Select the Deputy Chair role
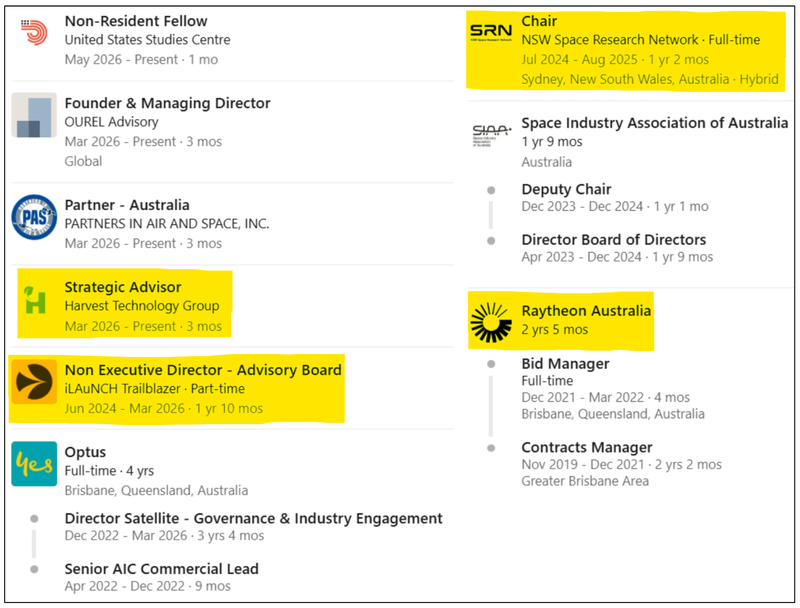The width and height of the screenshot is (800, 608). click(x=566, y=189)
